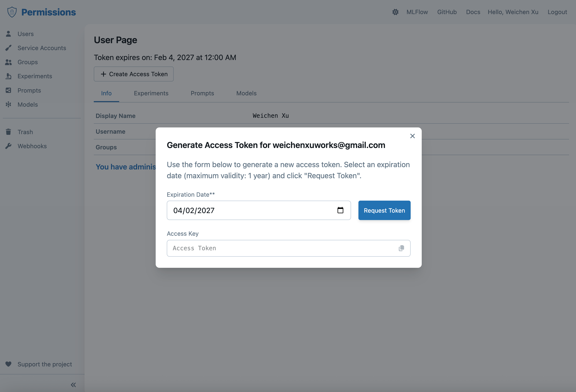The width and height of the screenshot is (576, 392).
Task: Click the Request Token button
Action: click(384, 210)
